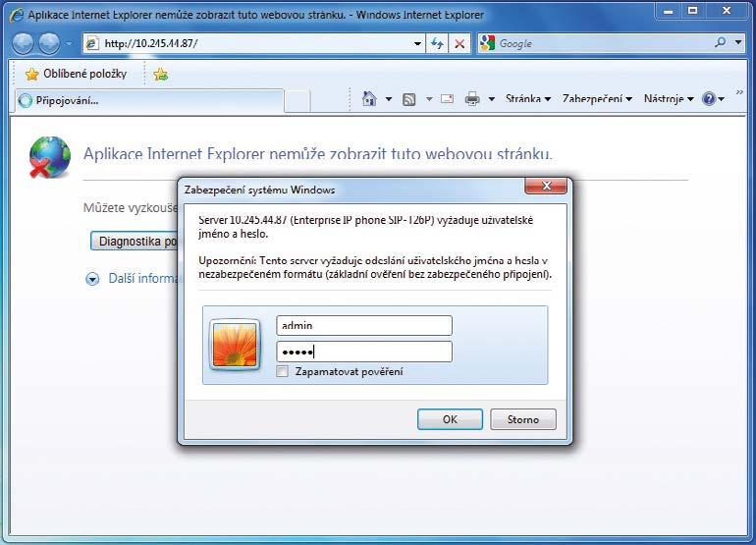
Task: Click Diagnostika button on error page
Action: click(135, 242)
